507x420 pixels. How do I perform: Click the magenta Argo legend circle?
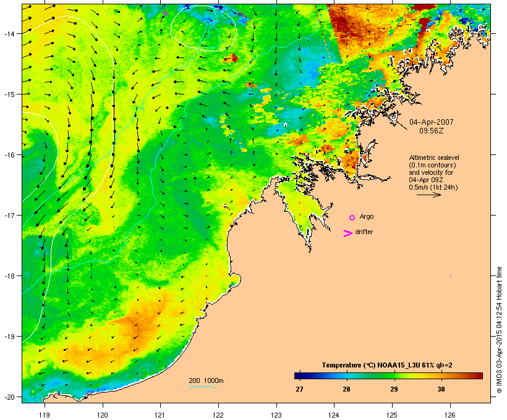pos(352,218)
